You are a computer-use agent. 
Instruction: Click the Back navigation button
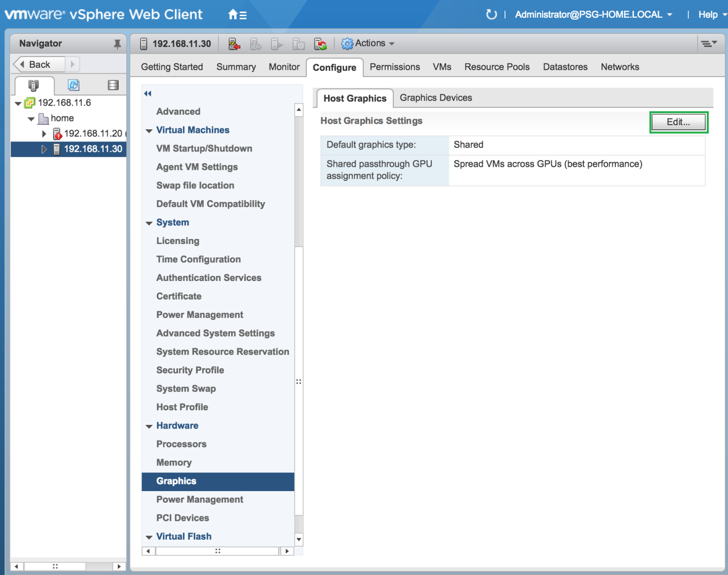[38, 64]
